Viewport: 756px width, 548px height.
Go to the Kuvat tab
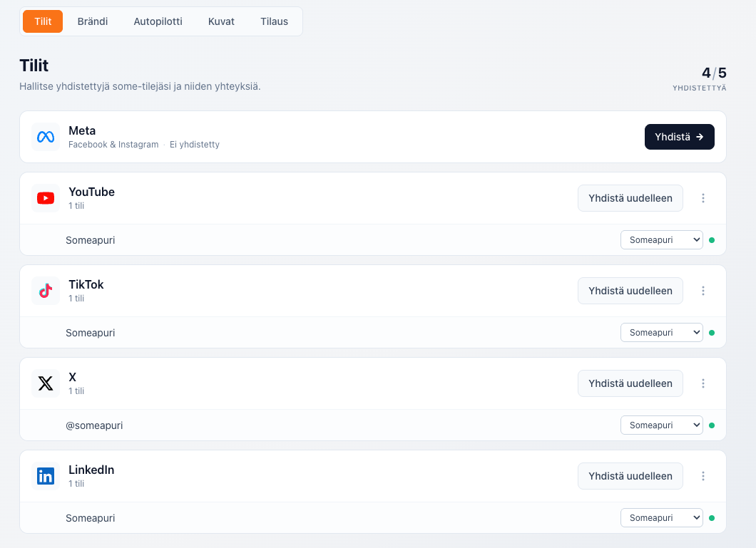(221, 21)
